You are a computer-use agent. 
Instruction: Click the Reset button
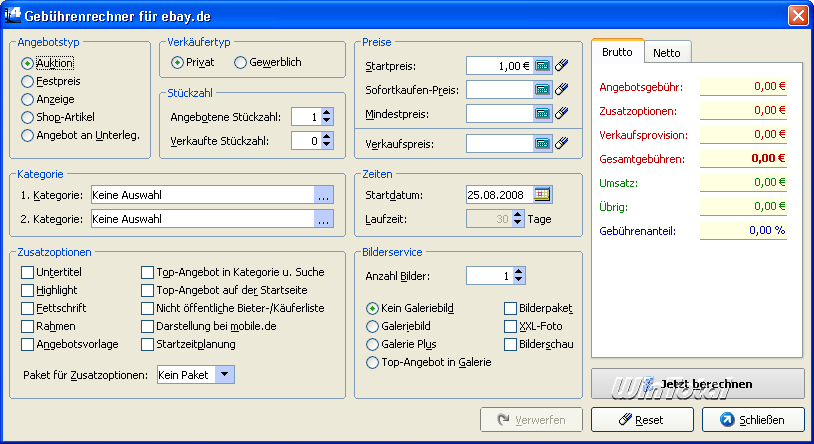coord(642,420)
